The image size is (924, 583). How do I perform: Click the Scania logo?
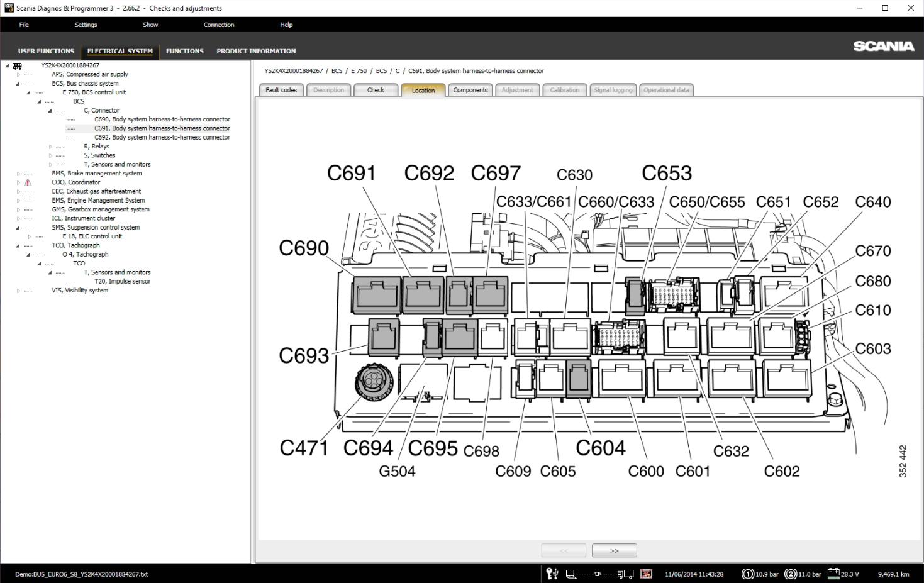[884, 46]
